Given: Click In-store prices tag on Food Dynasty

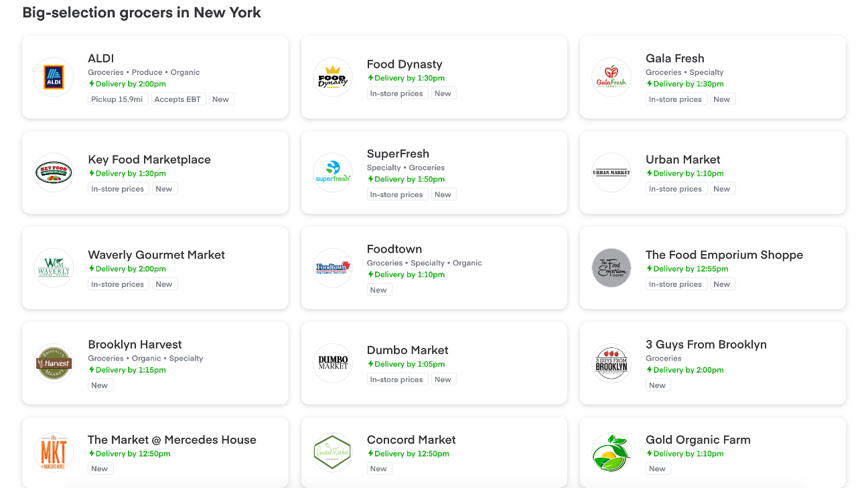Looking at the screenshot, I should click(x=396, y=94).
